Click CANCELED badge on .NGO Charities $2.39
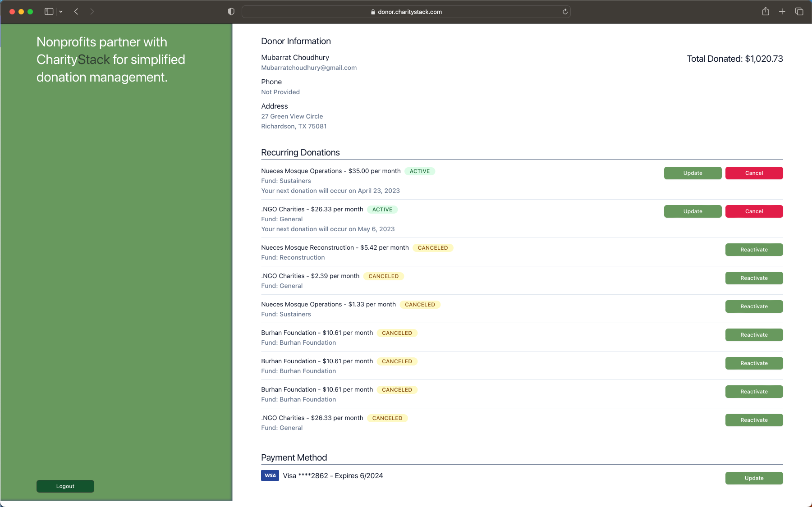Viewport: 812px width, 507px height. click(x=384, y=276)
